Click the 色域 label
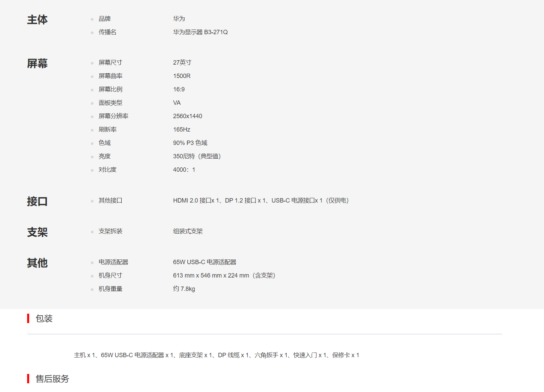 [105, 143]
